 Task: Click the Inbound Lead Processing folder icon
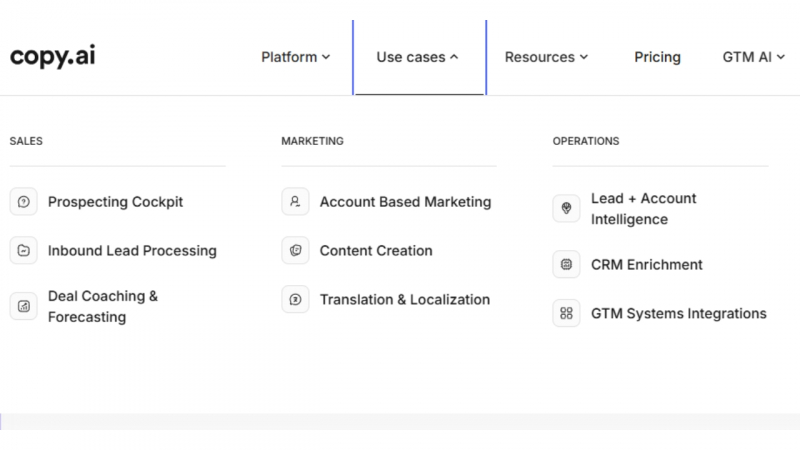pos(23,251)
